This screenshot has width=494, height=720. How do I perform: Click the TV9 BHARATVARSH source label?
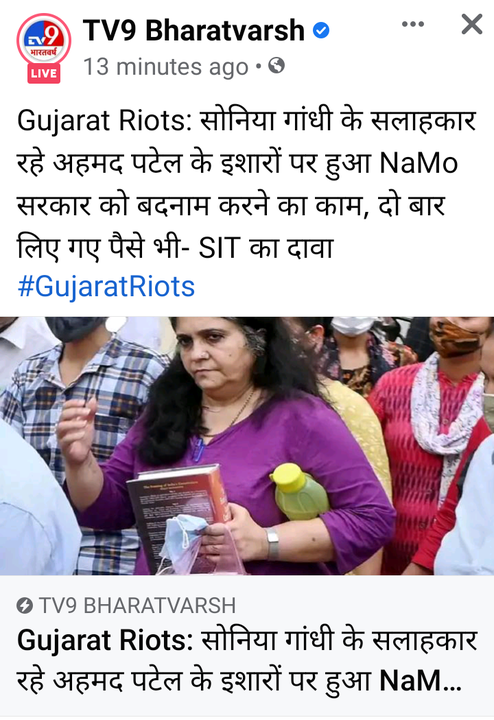pyautogui.click(x=137, y=606)
